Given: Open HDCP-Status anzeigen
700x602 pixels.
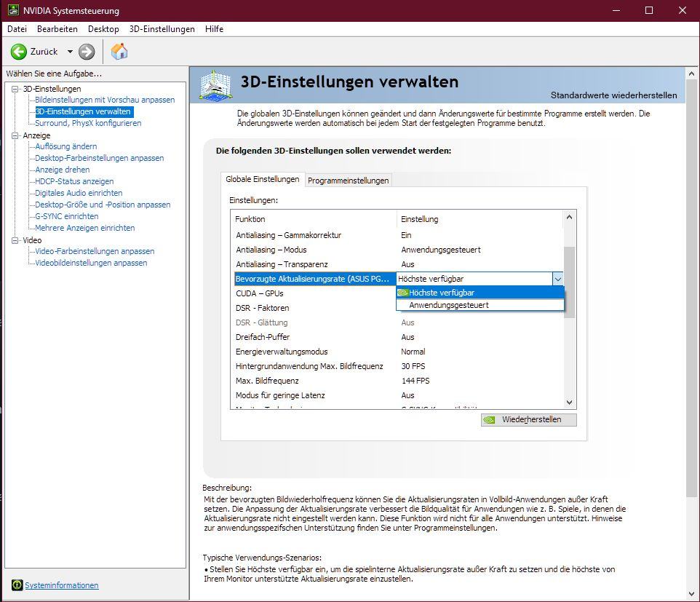Looking at the screenshot, I should [x=74, y=181].
